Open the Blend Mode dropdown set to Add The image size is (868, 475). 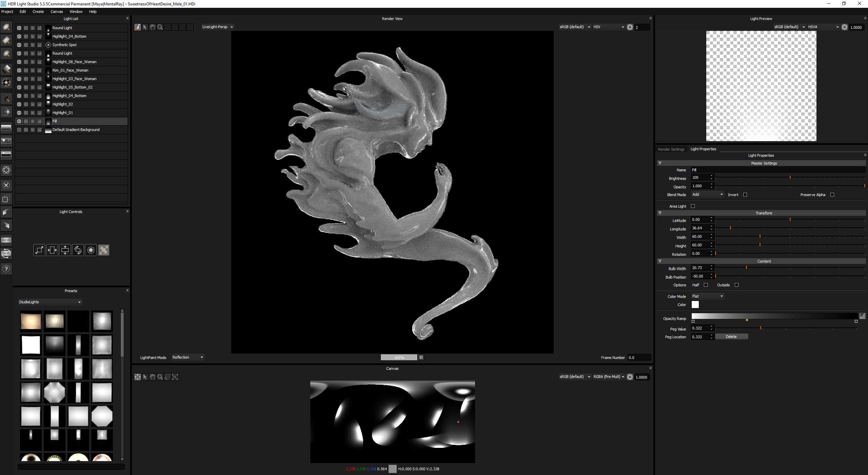(708, 195)
